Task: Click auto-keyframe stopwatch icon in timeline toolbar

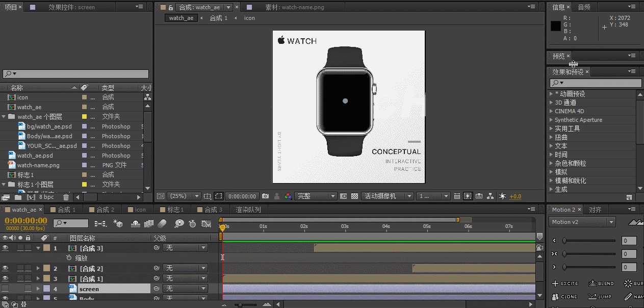Action: (x=192, y=223)
